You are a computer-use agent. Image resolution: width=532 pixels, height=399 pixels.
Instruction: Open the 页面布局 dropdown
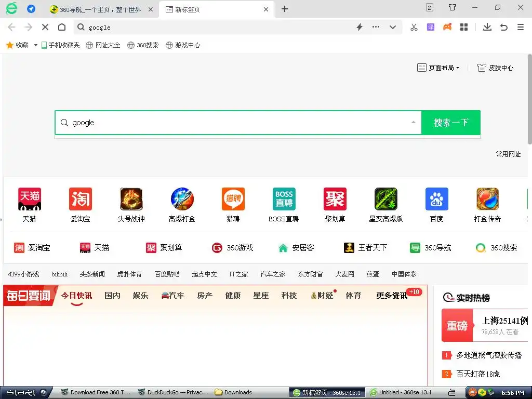[438, 68]
